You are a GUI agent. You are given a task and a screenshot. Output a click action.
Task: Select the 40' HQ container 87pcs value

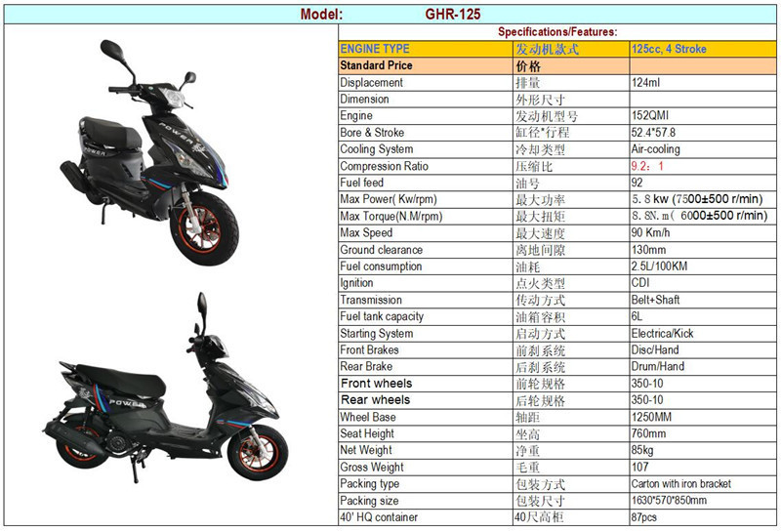tap(643, 517)
